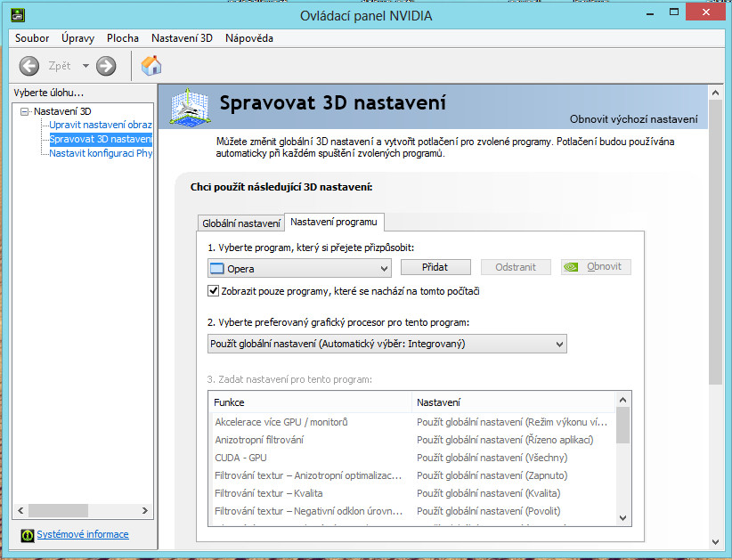This screenshot has width=732, height=560.
Task: Click setting value Řízeno aplikací
Action: coord(505,440)
